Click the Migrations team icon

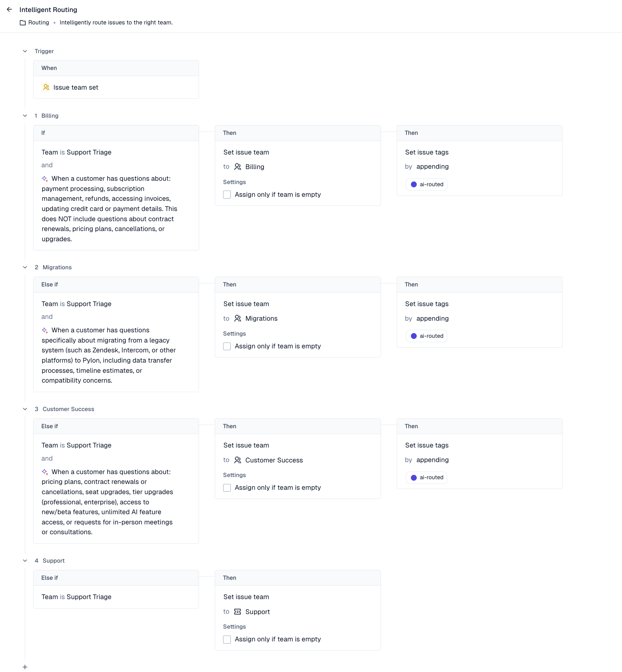[238, 319]
